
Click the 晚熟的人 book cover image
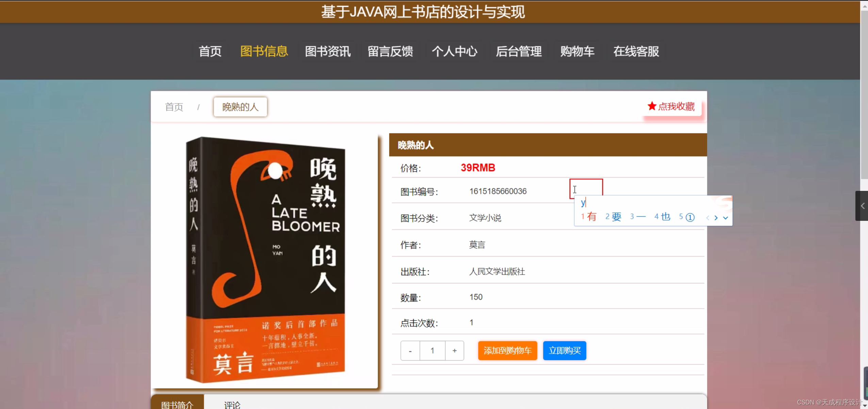265,260
